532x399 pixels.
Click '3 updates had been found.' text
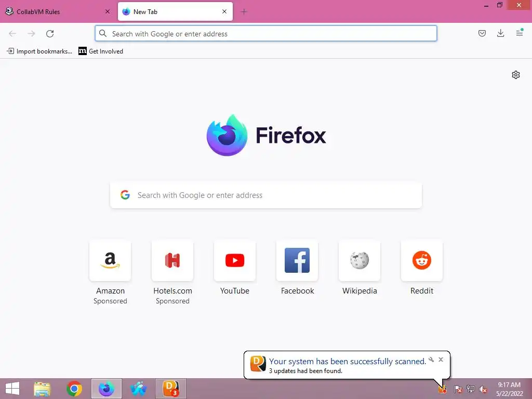point(305,371)
